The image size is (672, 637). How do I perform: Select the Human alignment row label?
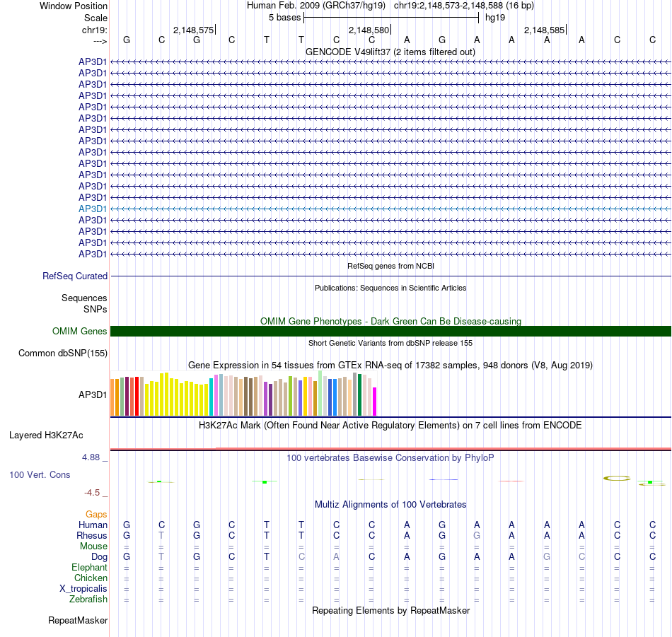(x=93, y=525)
